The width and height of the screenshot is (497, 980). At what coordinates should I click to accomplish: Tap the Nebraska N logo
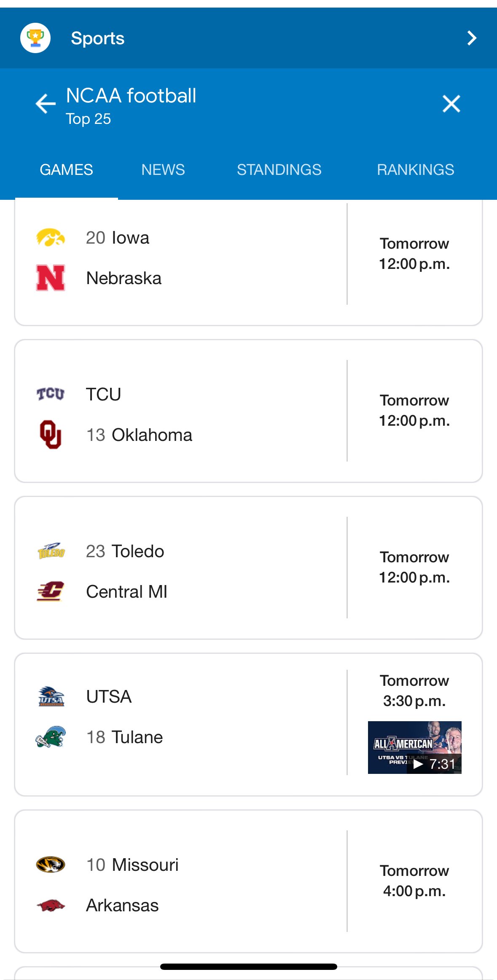[51, 278]
